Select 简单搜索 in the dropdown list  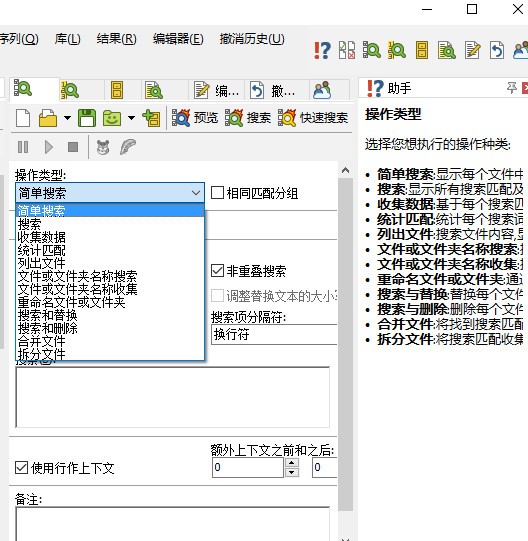tap(110, 210)
